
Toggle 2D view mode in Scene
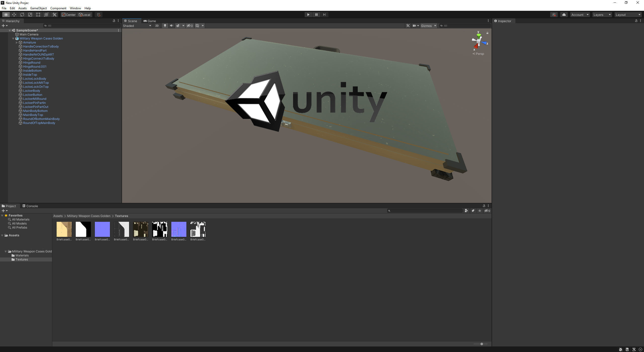[157, 26]
